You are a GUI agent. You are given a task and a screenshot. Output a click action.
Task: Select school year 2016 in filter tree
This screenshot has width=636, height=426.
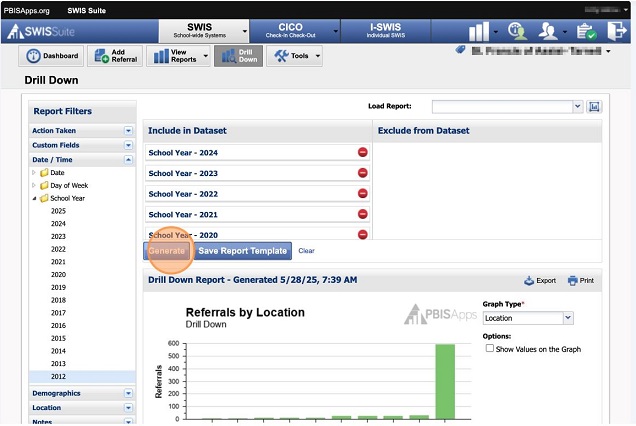58,325
